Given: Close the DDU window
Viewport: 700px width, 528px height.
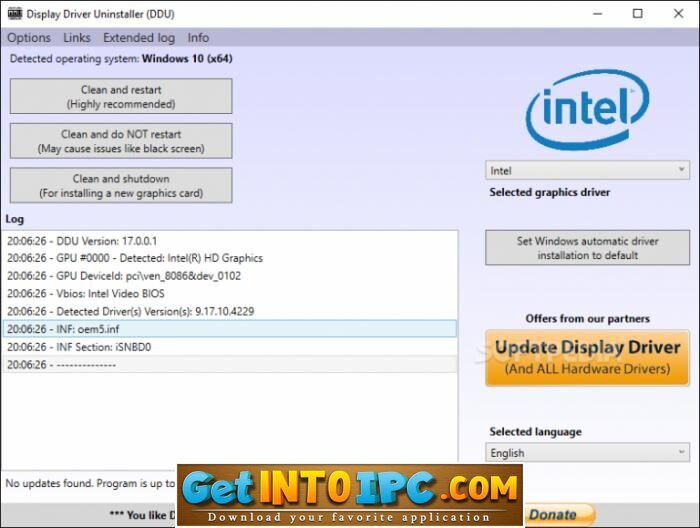Looking at the screenshot, I should click(679, 14).
